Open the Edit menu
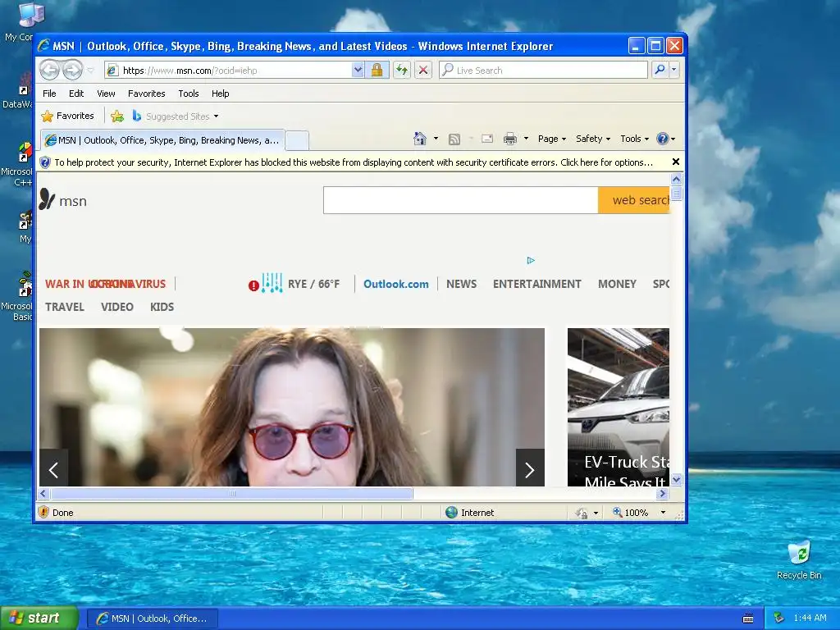Viewport: 840px width, 630px height. [76, 94]
